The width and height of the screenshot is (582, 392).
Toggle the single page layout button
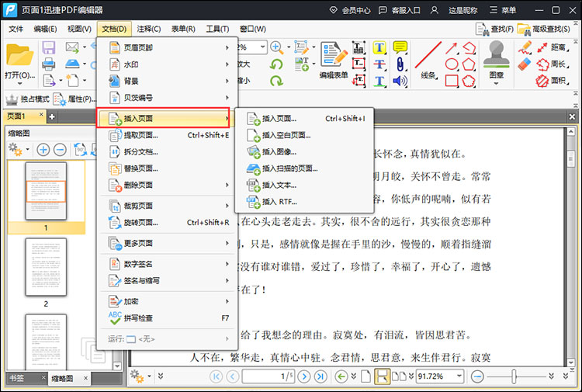[365, 376]
